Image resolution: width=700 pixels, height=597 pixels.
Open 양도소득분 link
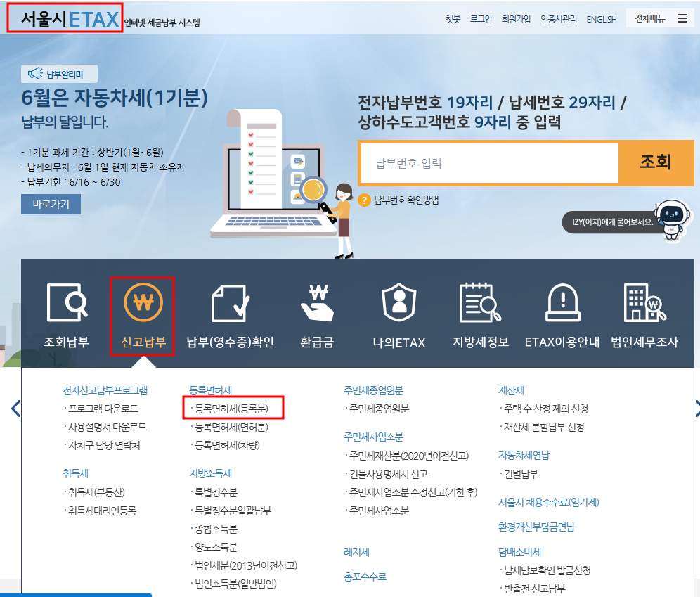point(216,547)
